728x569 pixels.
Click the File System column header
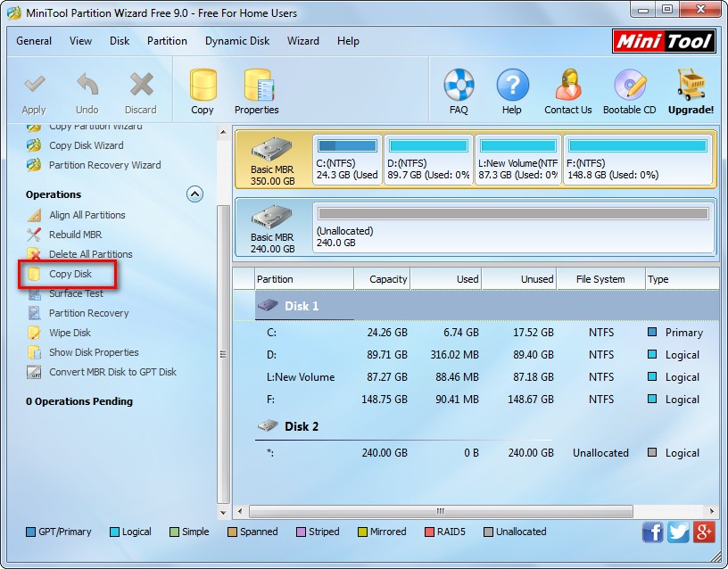[600, 279]
